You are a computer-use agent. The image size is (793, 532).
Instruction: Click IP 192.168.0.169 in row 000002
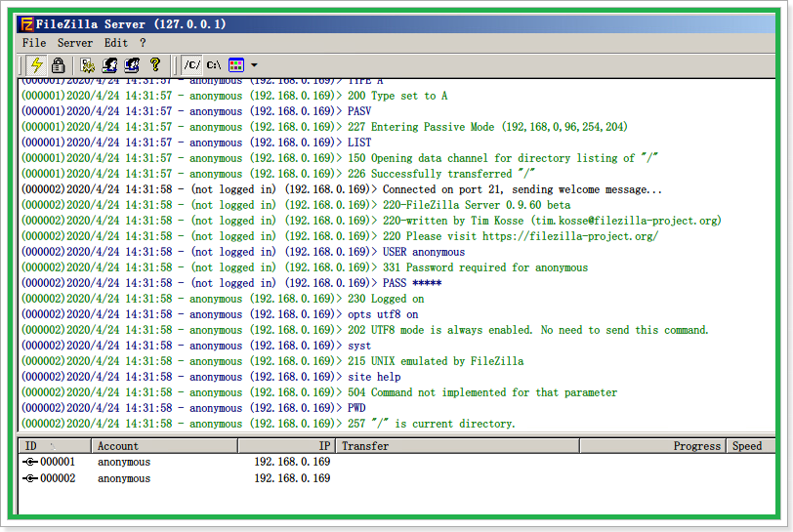click(x=292, y=478)
